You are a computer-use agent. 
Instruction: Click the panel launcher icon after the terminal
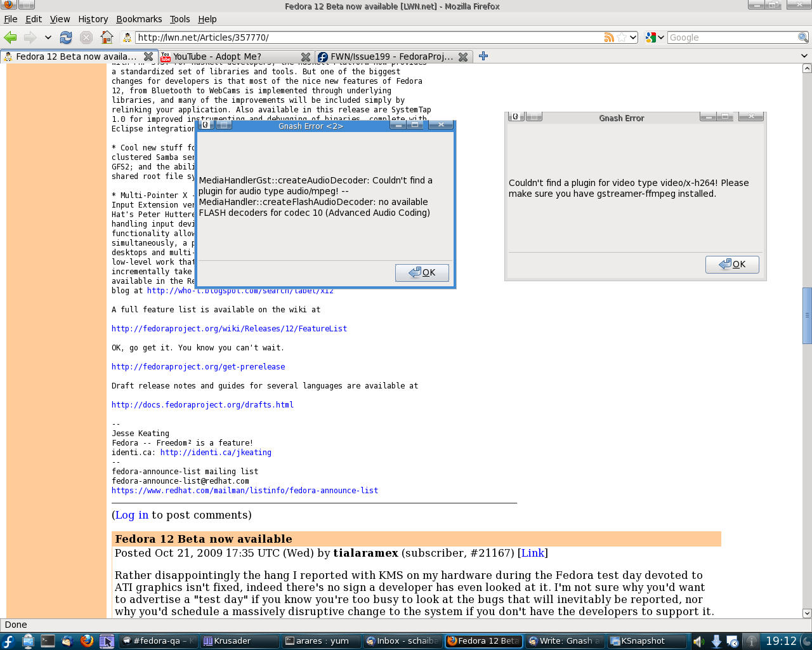(x=67, y=641)
